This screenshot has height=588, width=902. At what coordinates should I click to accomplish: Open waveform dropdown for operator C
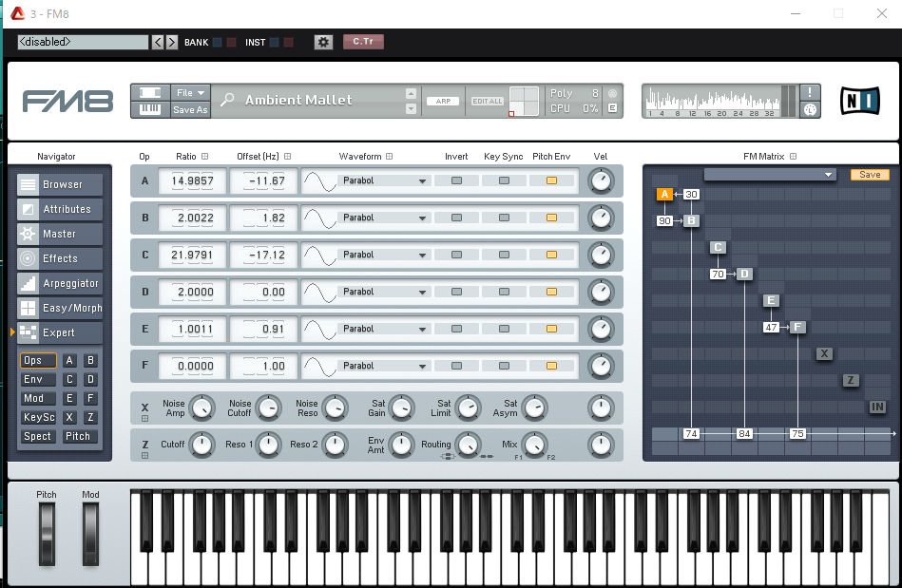point(384,255)
